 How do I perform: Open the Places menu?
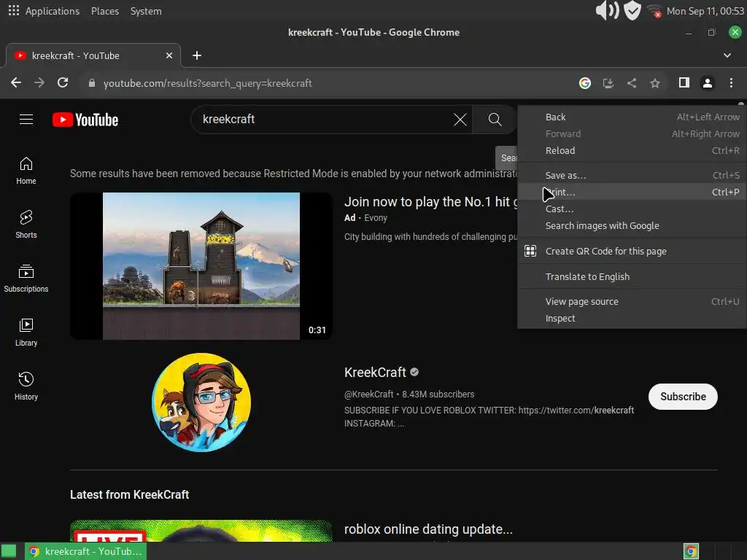coord(105,11)
